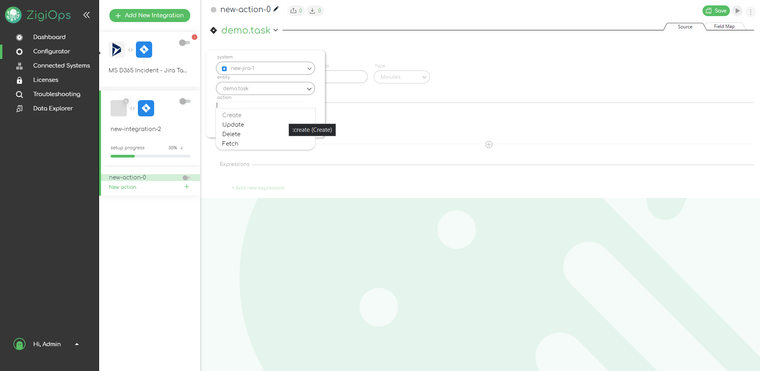The width and height of the screenshot is (760, 371).
Task: Click the ZigiOps octopus logo
Action: 13,15
